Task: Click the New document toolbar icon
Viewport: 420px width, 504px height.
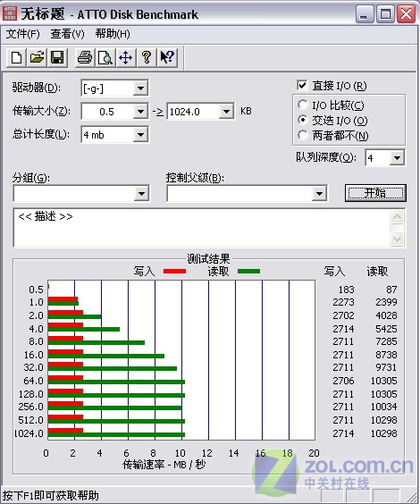Action: [17, 58]
